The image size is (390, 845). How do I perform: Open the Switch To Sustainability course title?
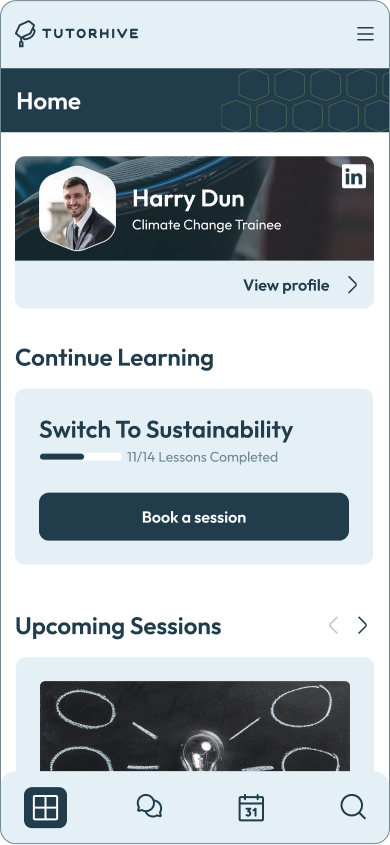coord(166,430)
